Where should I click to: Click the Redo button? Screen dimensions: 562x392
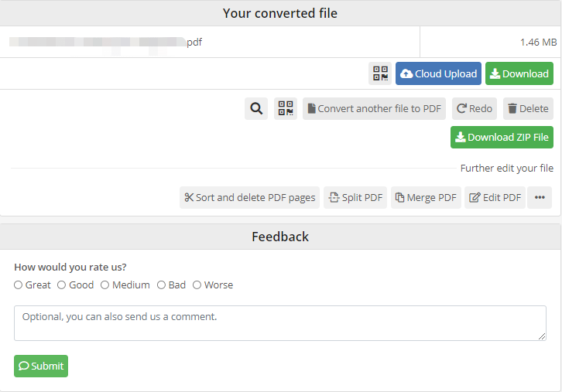[475, 108]
